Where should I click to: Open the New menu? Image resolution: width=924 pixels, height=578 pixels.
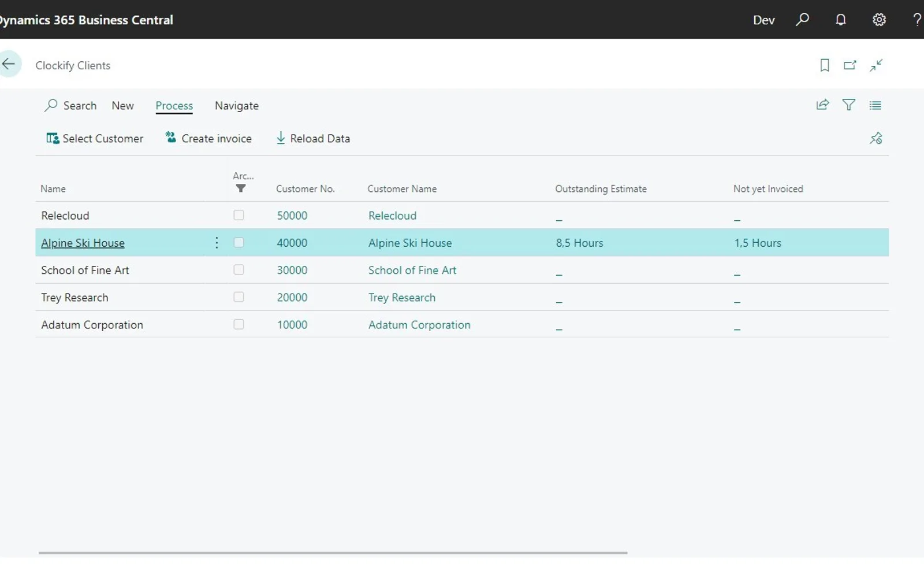pyautogui.click(x=122, y=106)
